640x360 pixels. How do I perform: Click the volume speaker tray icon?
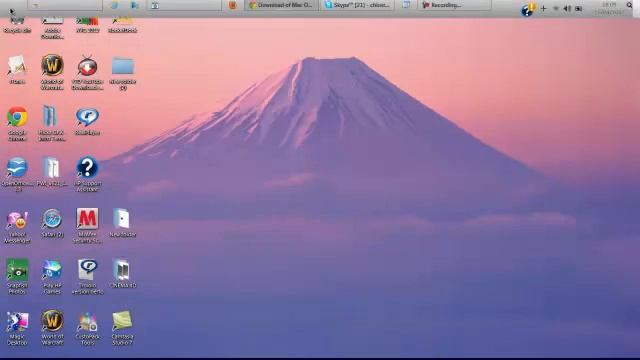(x=567, y=8)
